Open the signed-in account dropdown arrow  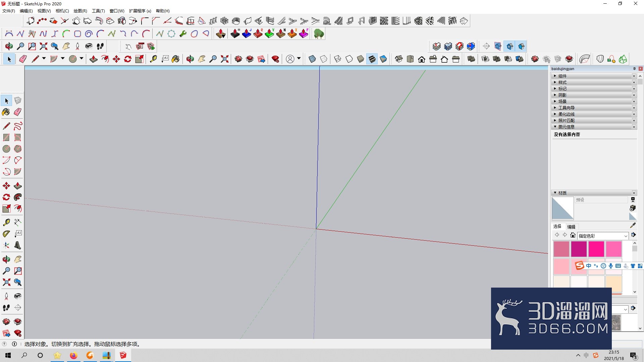pos(299,59)
